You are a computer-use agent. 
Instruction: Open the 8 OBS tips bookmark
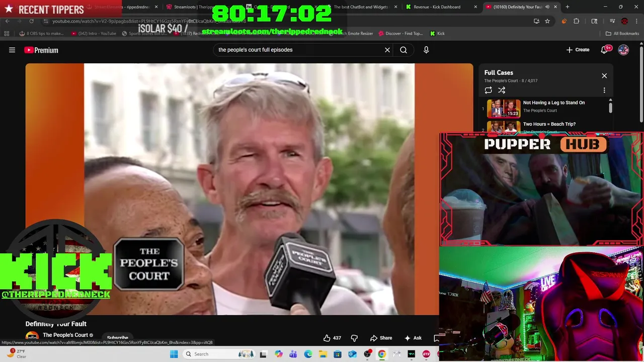pos(41,33)
